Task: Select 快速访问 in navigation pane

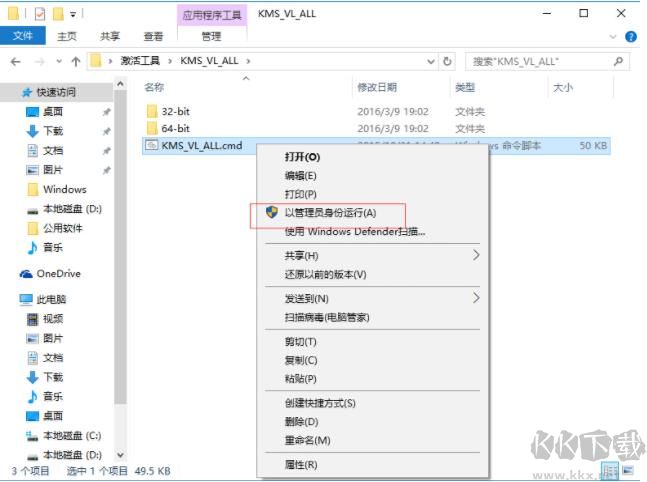Action: point(56,92)
